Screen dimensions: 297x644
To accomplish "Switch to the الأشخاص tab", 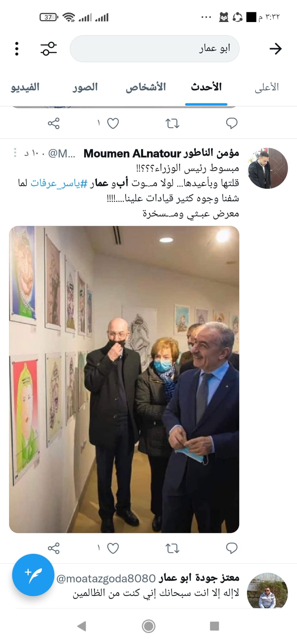I will [x=146, y=87].
